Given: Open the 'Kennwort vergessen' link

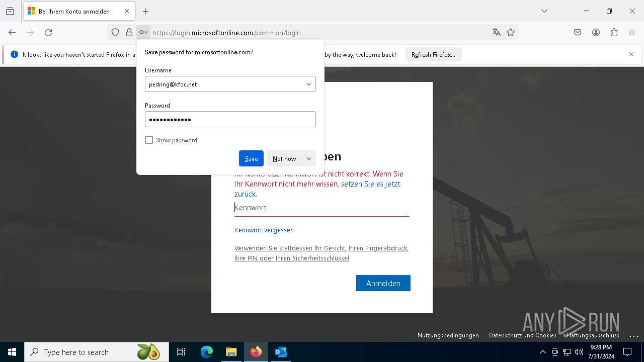Looking at the screenshot, I should coord(264,230).
